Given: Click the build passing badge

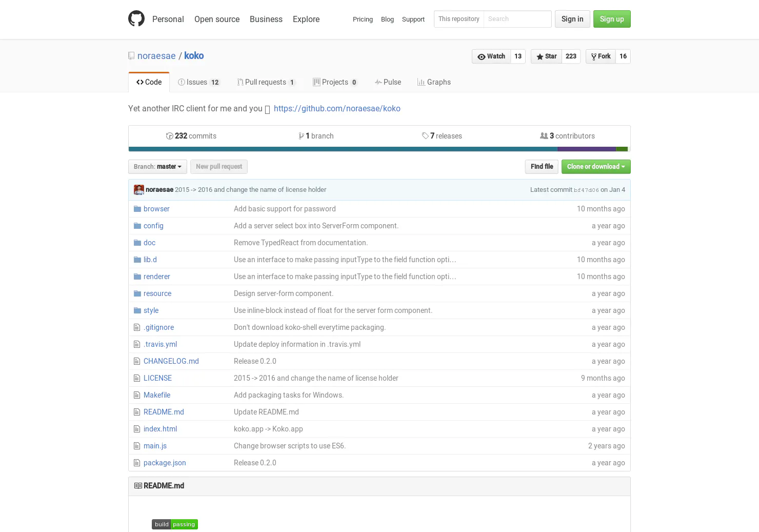Looking at the screenshot, I should pyautogui.click(x=175, y=524).
